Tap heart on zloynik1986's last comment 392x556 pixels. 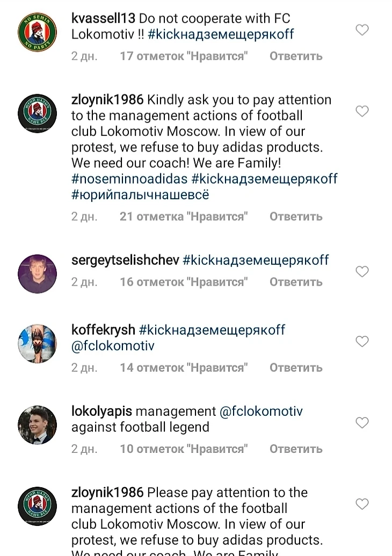[x=362, y=504]
